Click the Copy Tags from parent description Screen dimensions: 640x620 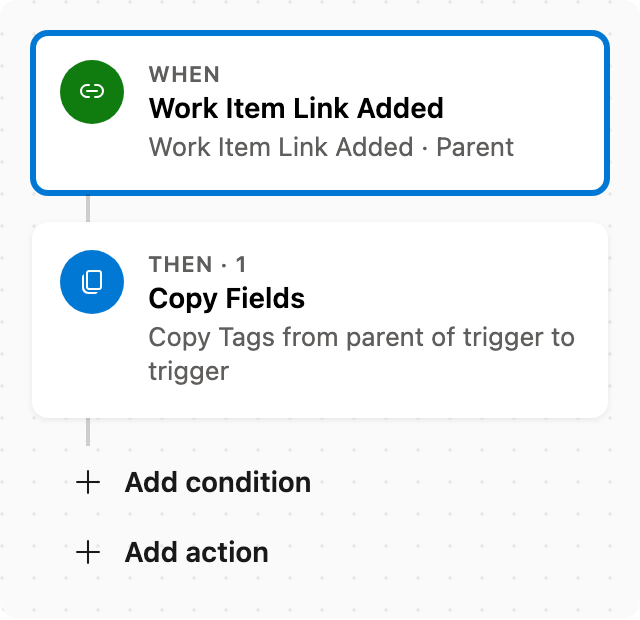point(362,354)
